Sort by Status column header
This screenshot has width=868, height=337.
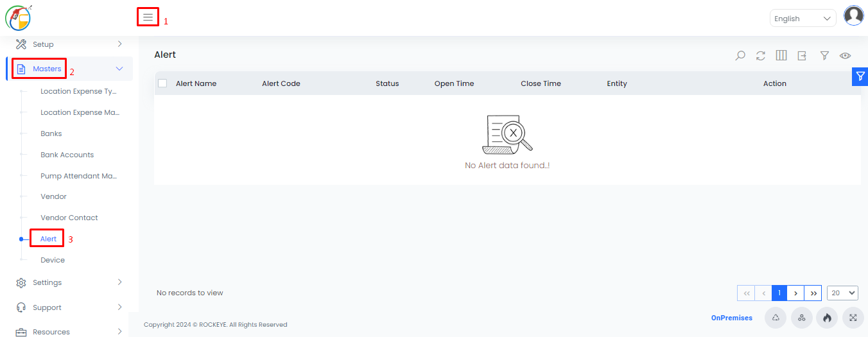tap(387, 83)
